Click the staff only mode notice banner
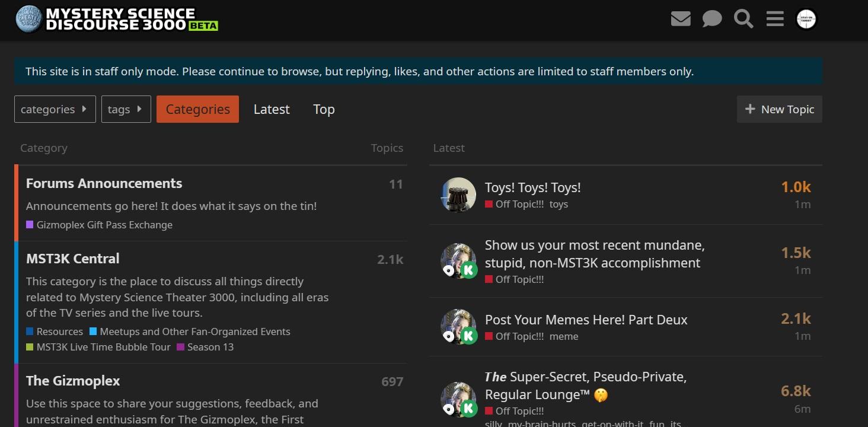Image resolution: width=868 pixels, height=427 pixels. click(418, 71)
